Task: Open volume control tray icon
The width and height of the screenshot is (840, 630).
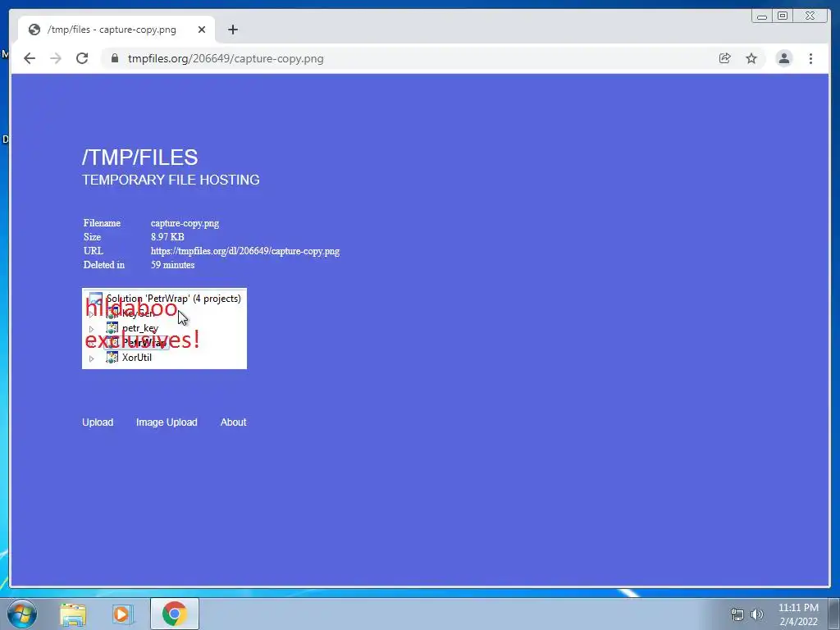Action: [756, 614]
